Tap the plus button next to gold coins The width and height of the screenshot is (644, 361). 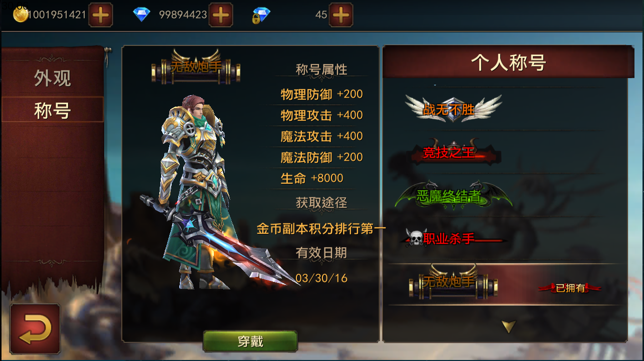101,15
